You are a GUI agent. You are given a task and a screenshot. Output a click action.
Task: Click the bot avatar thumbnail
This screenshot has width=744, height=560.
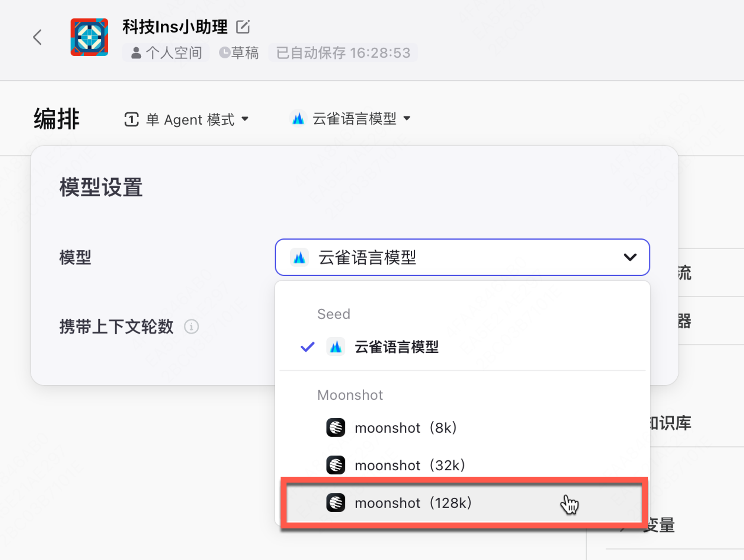(89, 37)
